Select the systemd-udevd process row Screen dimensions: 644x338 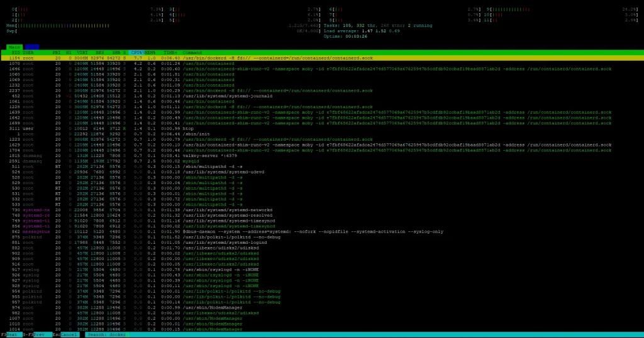(322, 172)
